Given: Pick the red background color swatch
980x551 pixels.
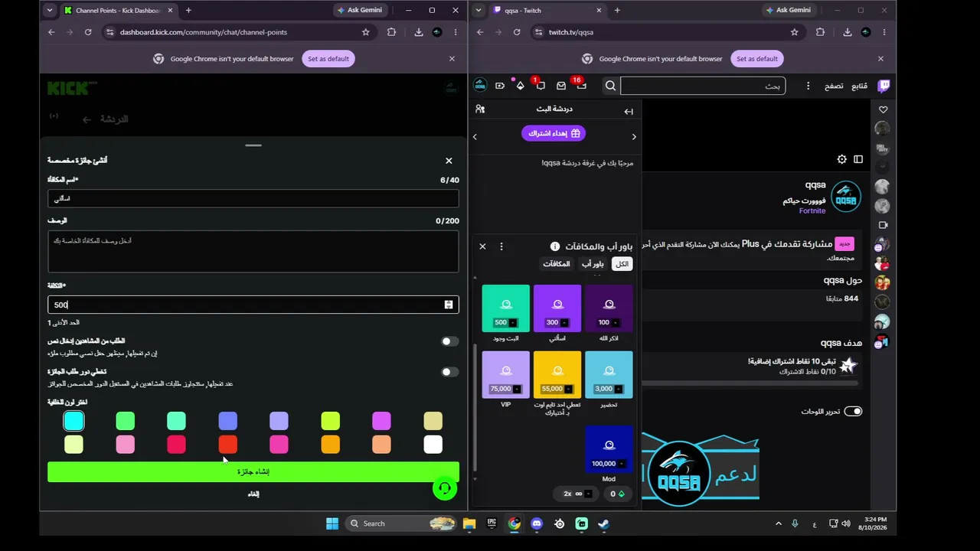Looking at the screenshot, I should coord(228,445).
